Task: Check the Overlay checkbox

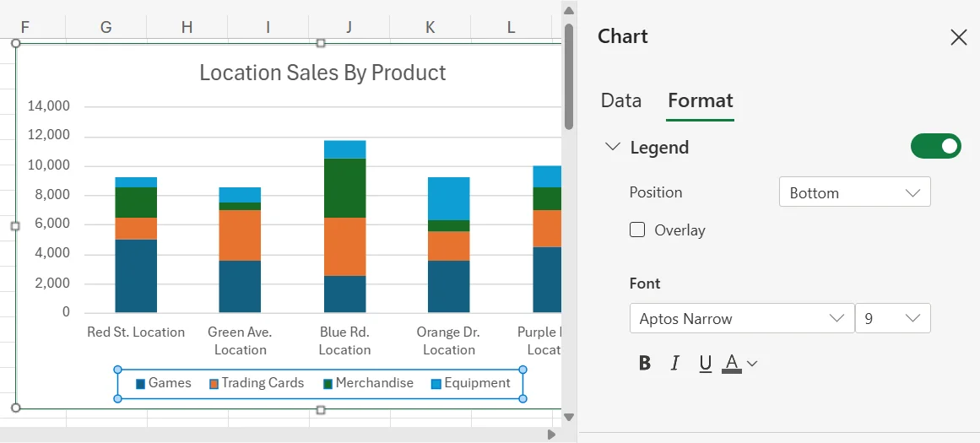Action: 637,230
